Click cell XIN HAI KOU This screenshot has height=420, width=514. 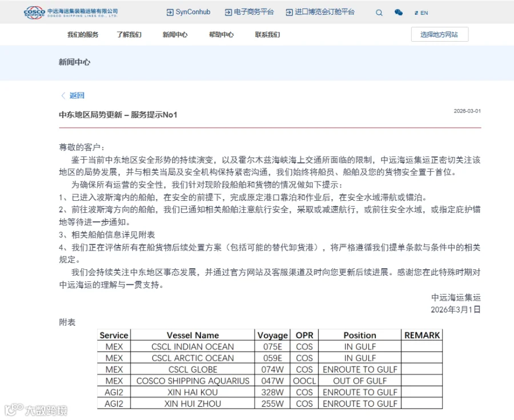(x=192, y=392)
